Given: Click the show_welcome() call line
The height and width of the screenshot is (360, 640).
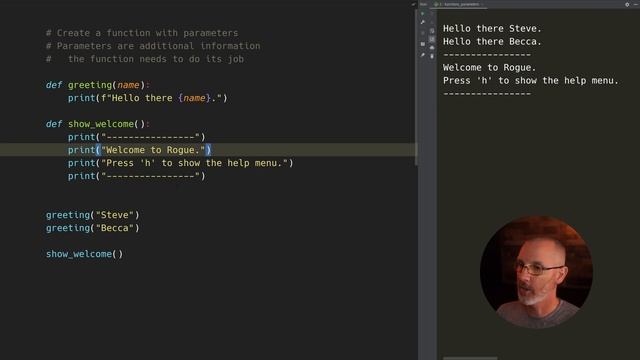Looking at the screenshot, I should coord(84,254).
